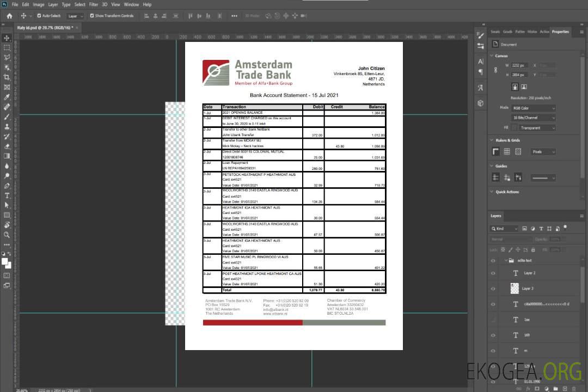Select the Horizontal Type tool

(x=7, y=195)
